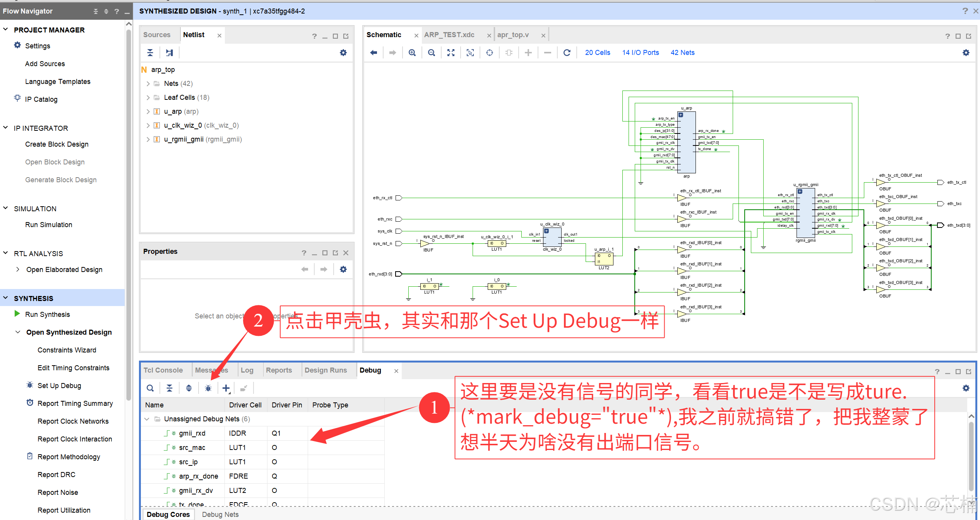980x520 pixels.
Task: Expand the u_arp instance in Netlist tree
Action: pos(148,111)
